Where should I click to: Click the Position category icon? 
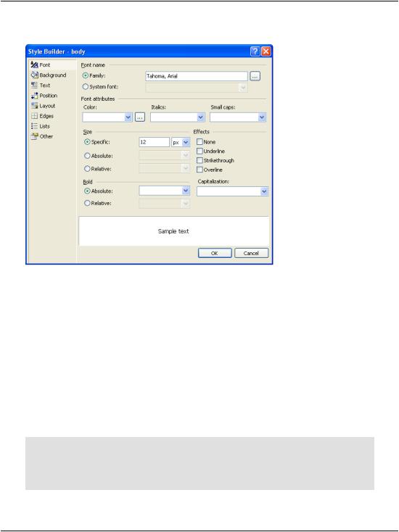tap(34, 96)
